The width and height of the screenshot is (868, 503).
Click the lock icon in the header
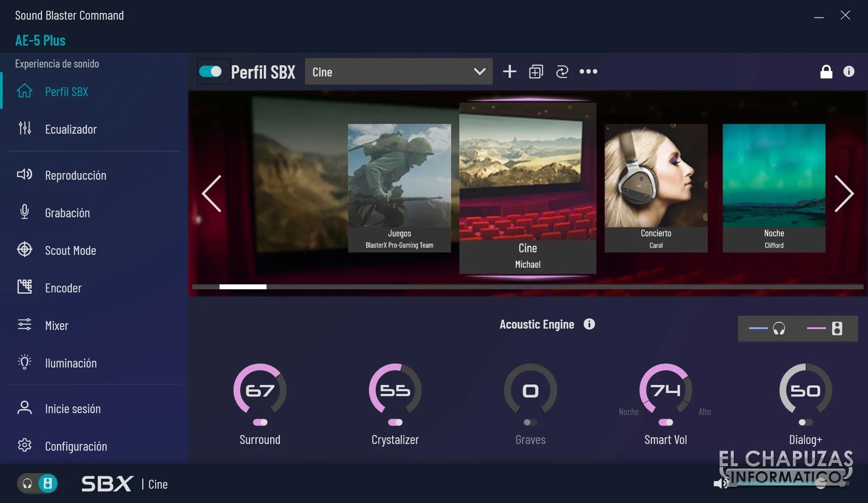point(826,72)
